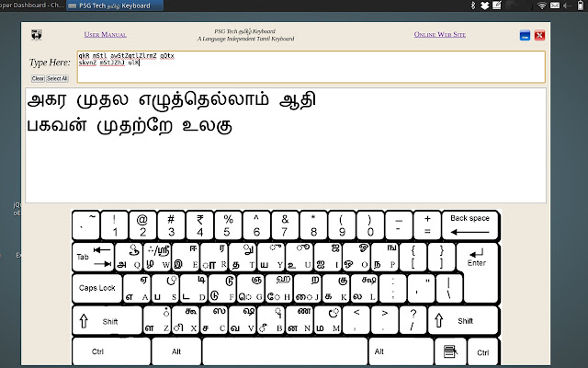Viewport: 588px width, 368px height.
Task: Open the mail envelope tray icon
Action: pos(555,6)
